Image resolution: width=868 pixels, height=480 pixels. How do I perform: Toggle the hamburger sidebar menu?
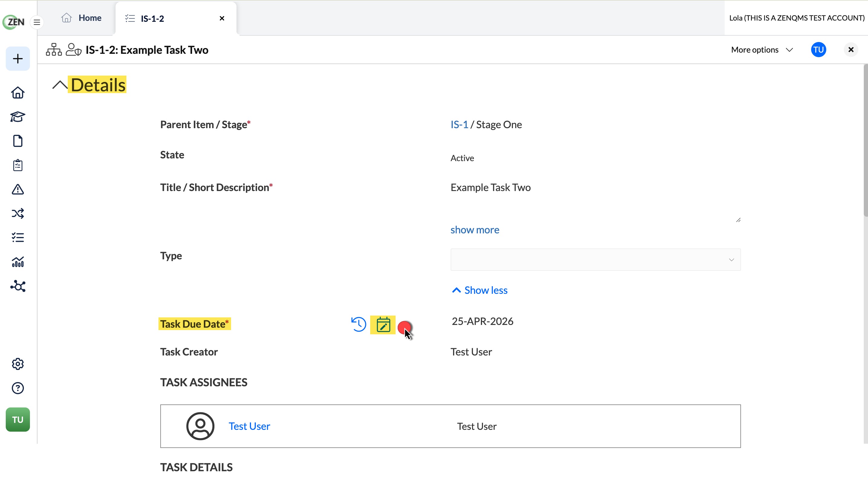pos(37,22)
